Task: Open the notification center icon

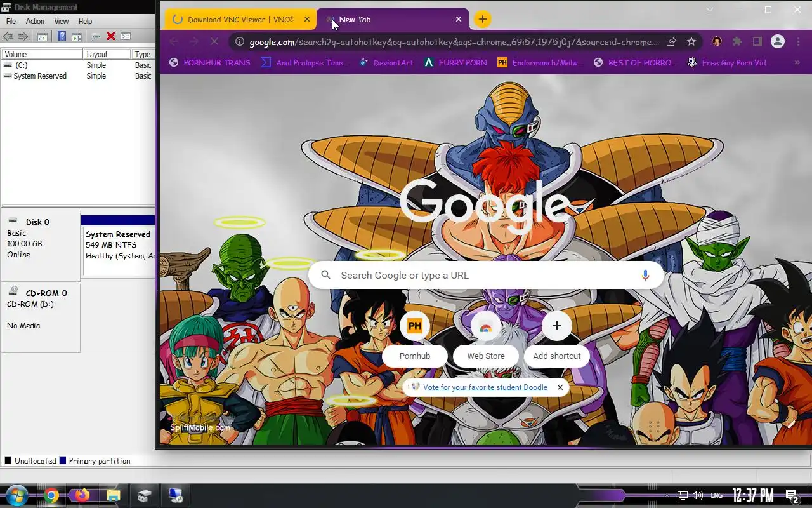Action: [792, 496]
